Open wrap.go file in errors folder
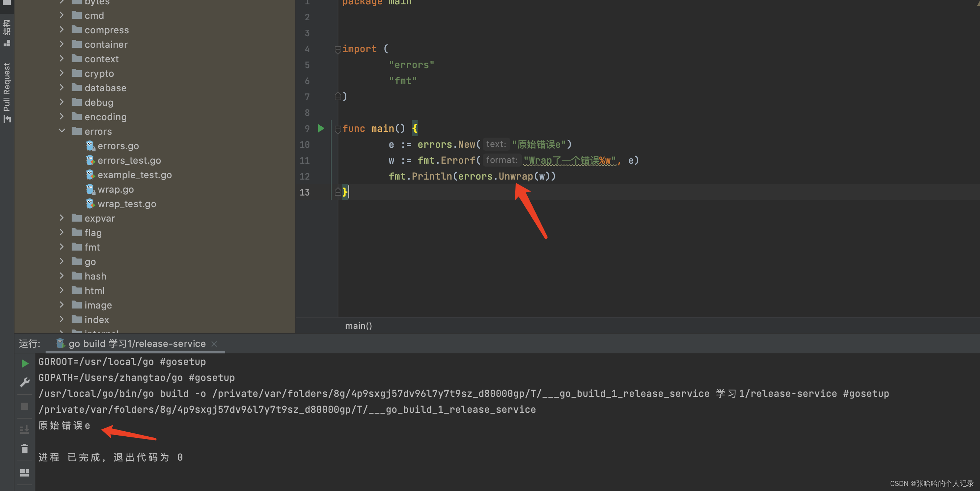The width and height of the screenshot is (980, 491). (x=116, y=189)
